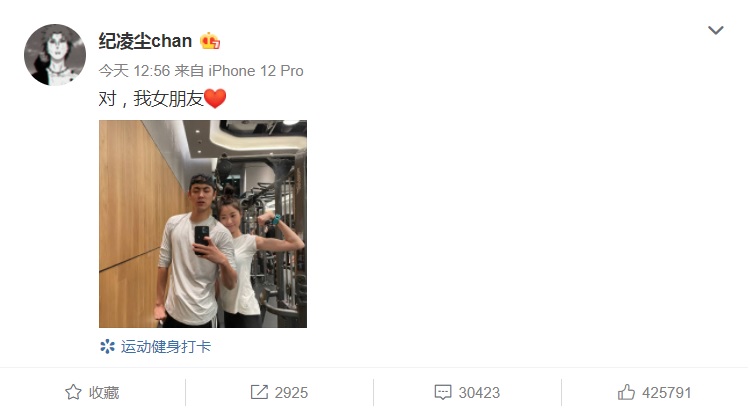Click the thumbs-up like icon
Screen dimensions: 755x412
coord(626,392)
